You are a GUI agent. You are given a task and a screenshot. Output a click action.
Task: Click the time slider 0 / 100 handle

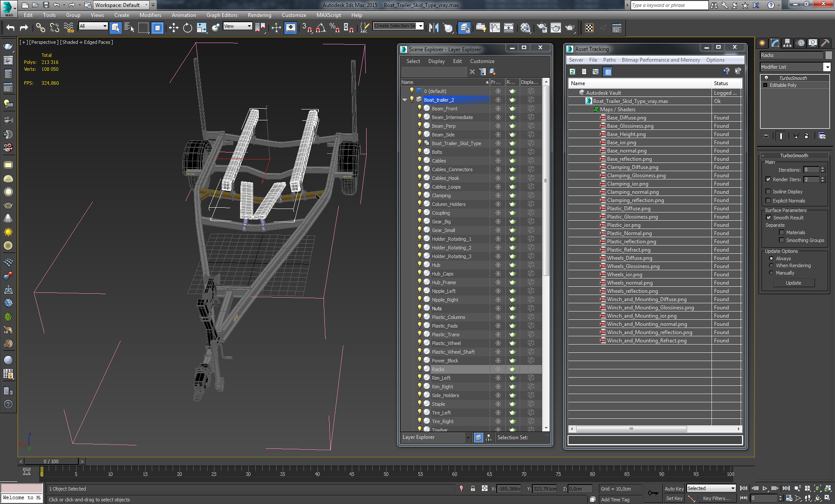coord(51,461)
